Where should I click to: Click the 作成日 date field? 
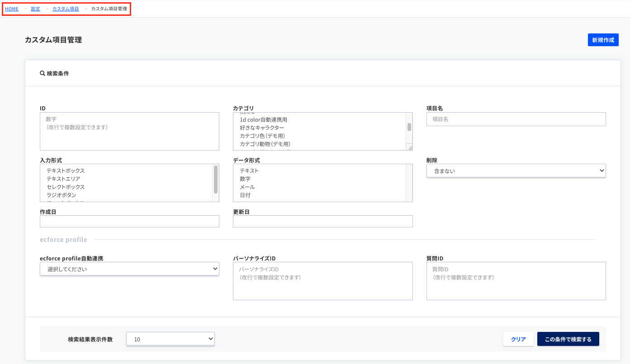(x=129, y=222)
